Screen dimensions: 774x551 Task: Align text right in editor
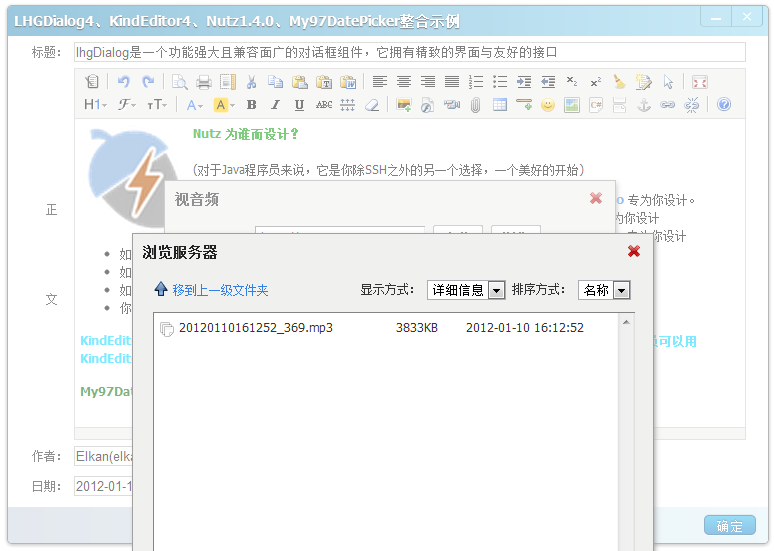(x=427, y=81)
